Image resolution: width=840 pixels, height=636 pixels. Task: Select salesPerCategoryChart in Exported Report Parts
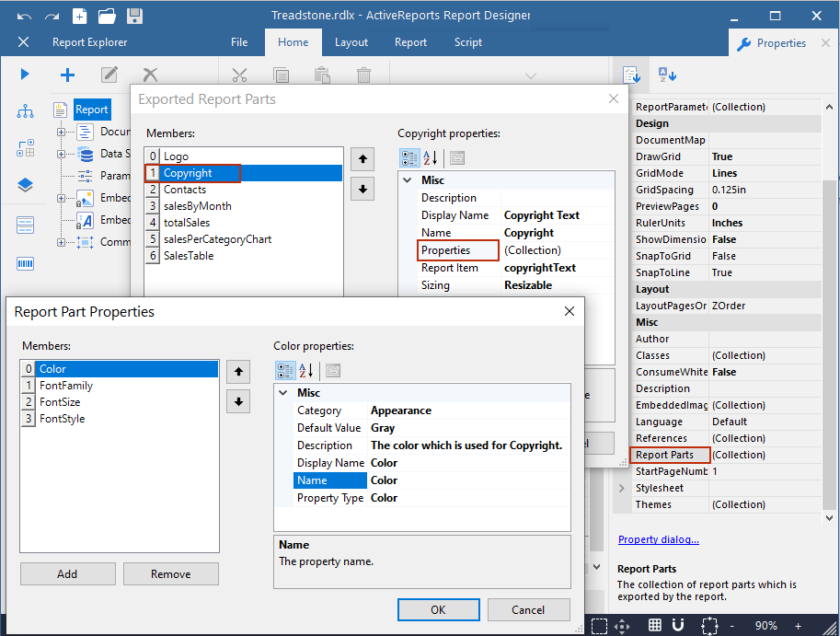click(244, 239)
